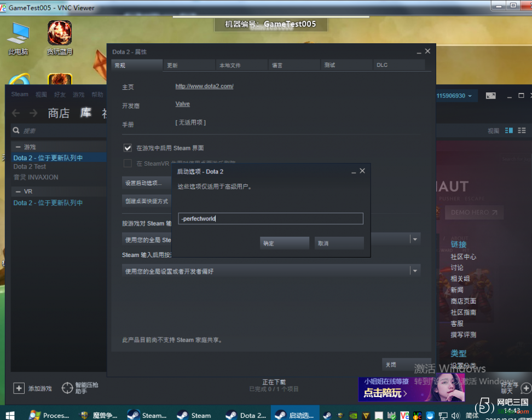532x420 pixels.
Task: Open 好友 menu in Steam window
Action: pos(60,95)
